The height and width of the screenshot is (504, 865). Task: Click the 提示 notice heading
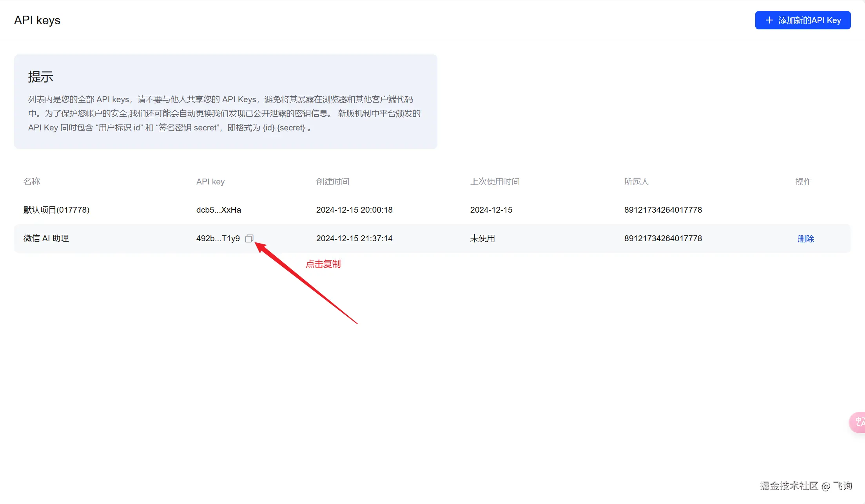coord(40,77)
